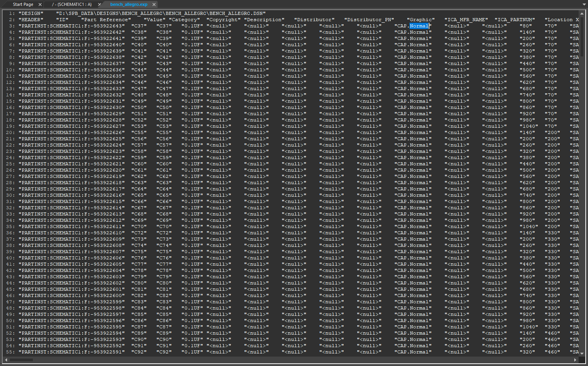Select the bench_allegro.exp tab

pos(129,5)
